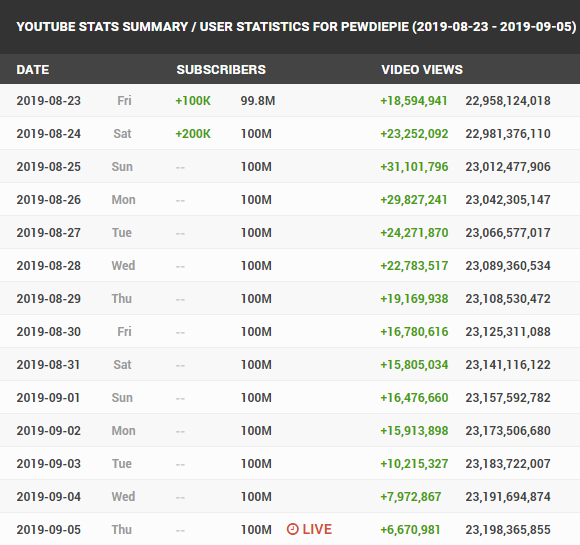Click total views 23,108,530,472
Viewport: 580px width, 545px height.
click(508, 298)
